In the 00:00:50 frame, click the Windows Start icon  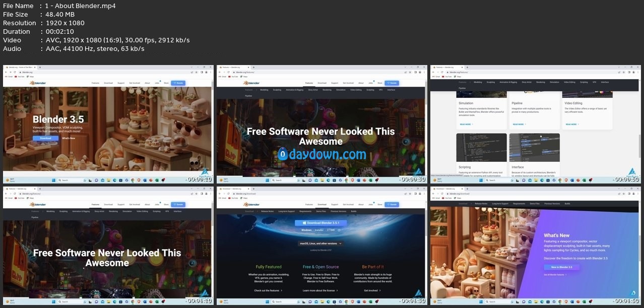click(x=481, y=180)
